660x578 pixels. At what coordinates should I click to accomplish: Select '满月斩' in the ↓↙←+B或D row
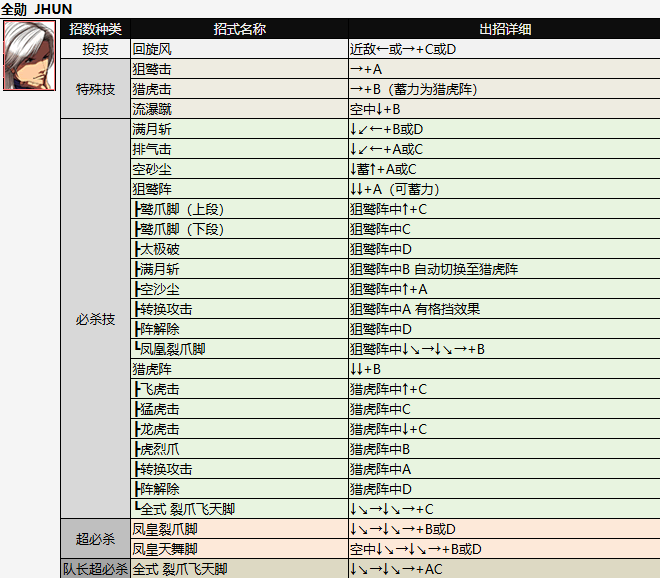[x=152, y=129]
